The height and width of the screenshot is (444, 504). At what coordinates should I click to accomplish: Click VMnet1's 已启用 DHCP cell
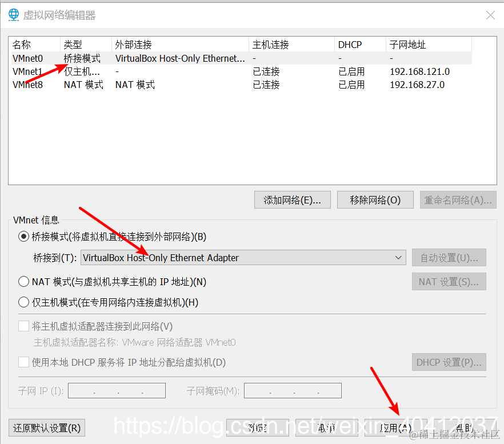point(351,71)
